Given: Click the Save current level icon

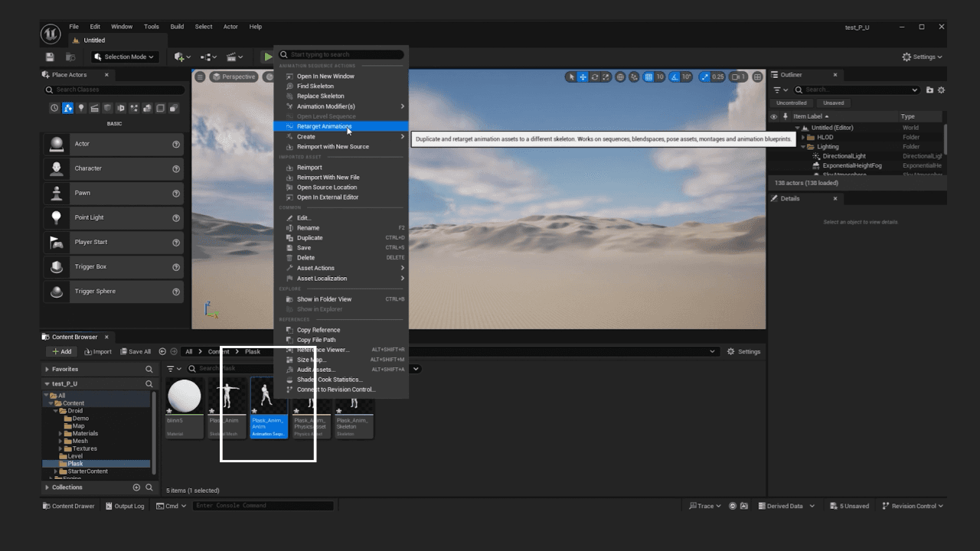Looking at the screenshot, I should [x=50, y=57].
